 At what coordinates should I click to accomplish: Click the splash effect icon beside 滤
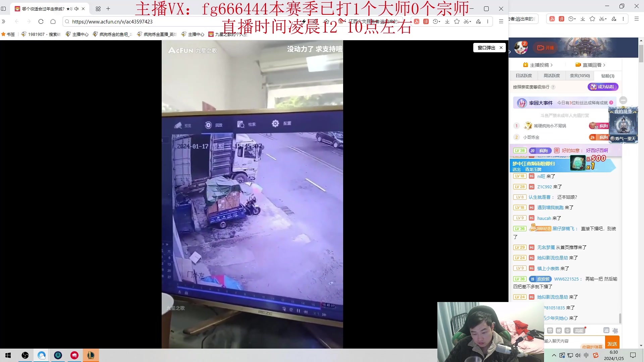tap(615, 330)
